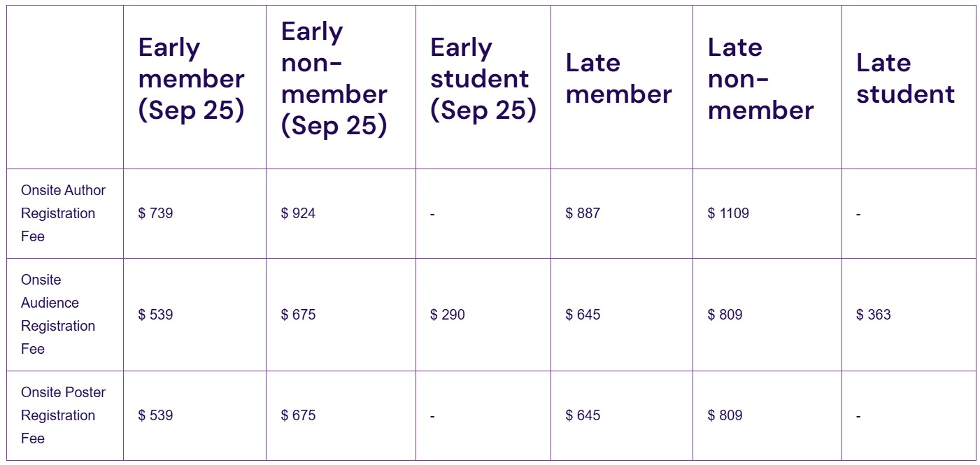Click the $ 645 audience late member fee

coord(583,315)
